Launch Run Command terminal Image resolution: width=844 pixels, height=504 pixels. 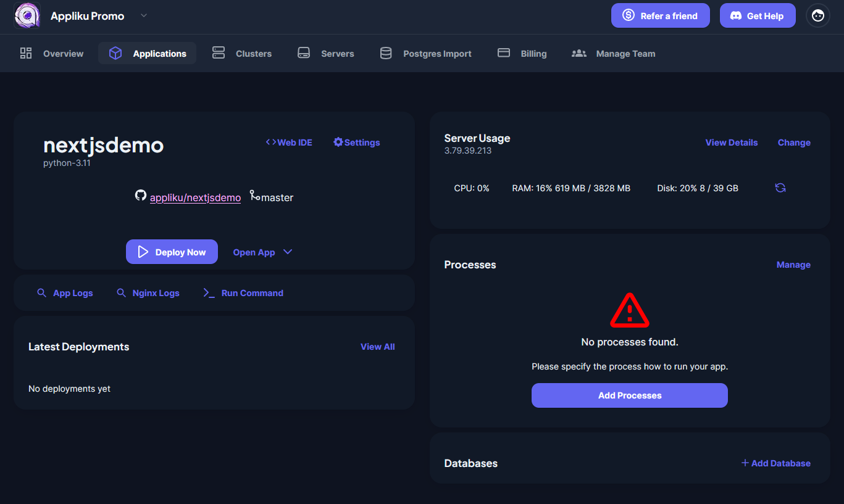[243, 293]
